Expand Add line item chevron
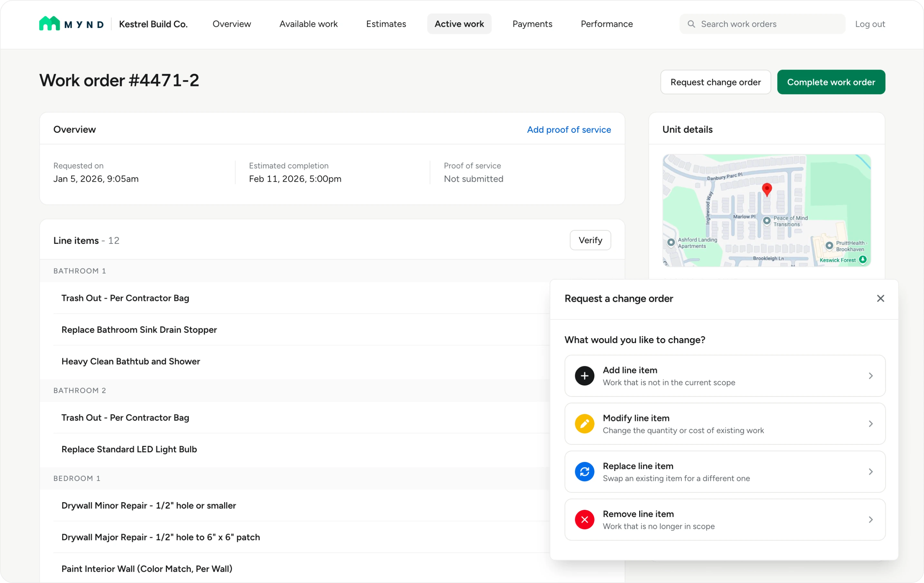Viewport: 924px width, 583px height. tap(871, 376)
